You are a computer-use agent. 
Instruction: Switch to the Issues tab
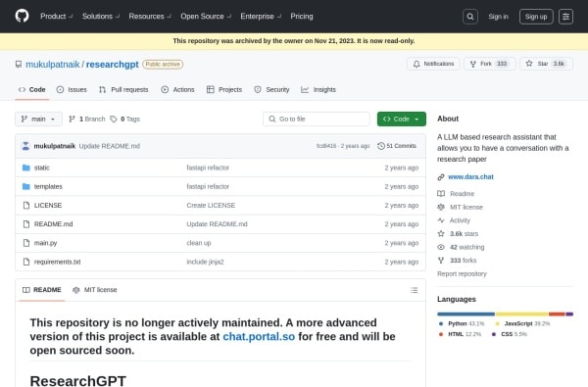click(72, 89)
